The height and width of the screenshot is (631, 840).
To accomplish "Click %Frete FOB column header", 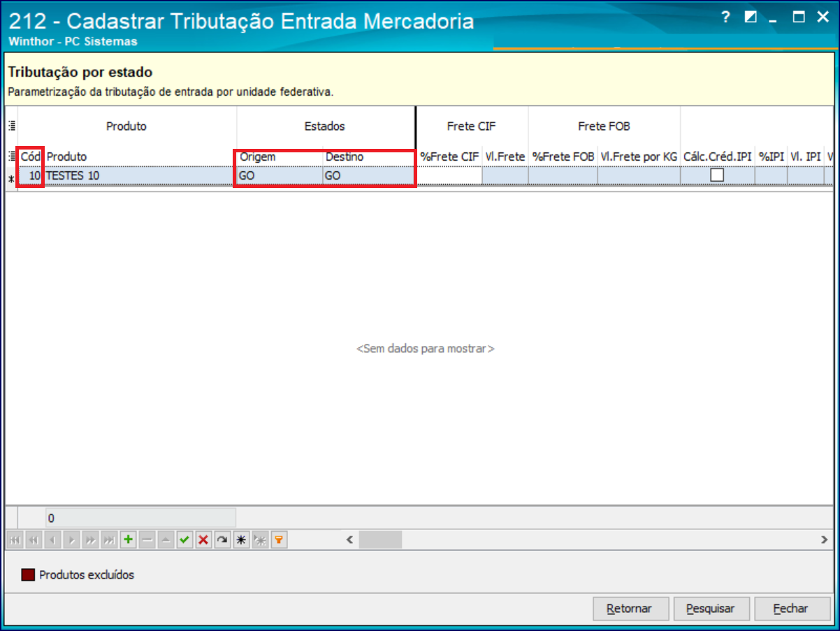I will click(563, 157).
